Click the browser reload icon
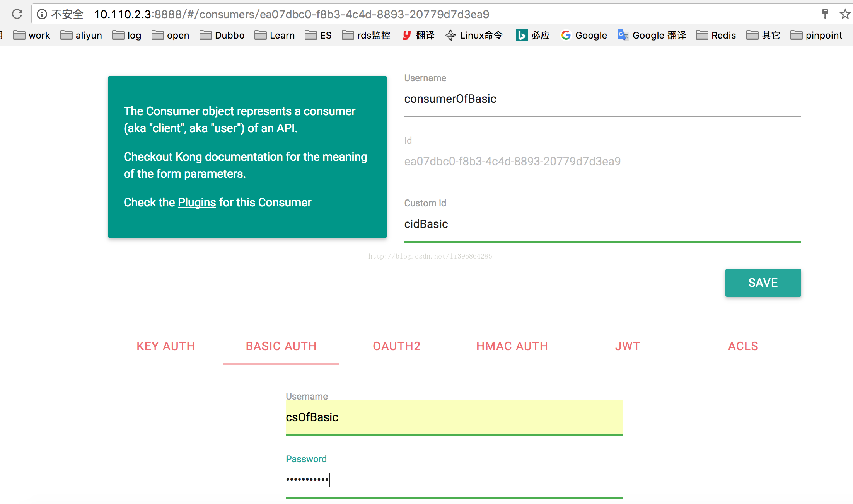Screen dimensions: 853x504 (17, 14)
